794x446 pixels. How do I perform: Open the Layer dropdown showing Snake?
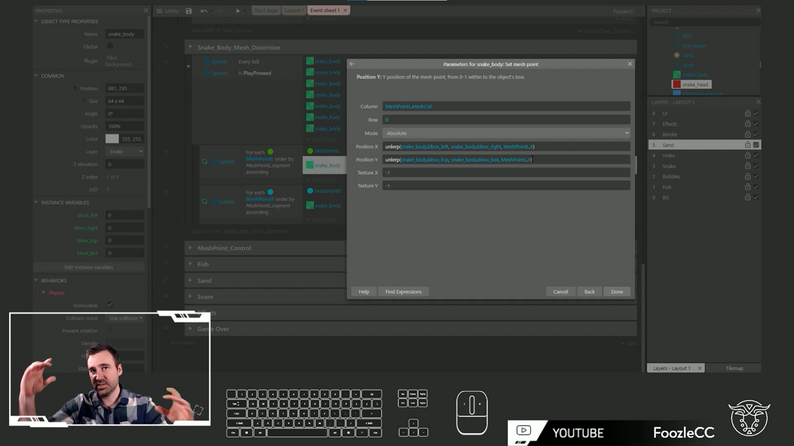125,151
